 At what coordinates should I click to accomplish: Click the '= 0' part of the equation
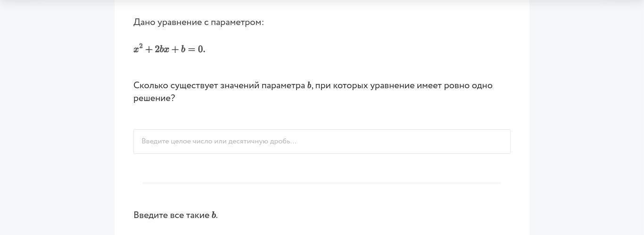[x=196, y=49]
